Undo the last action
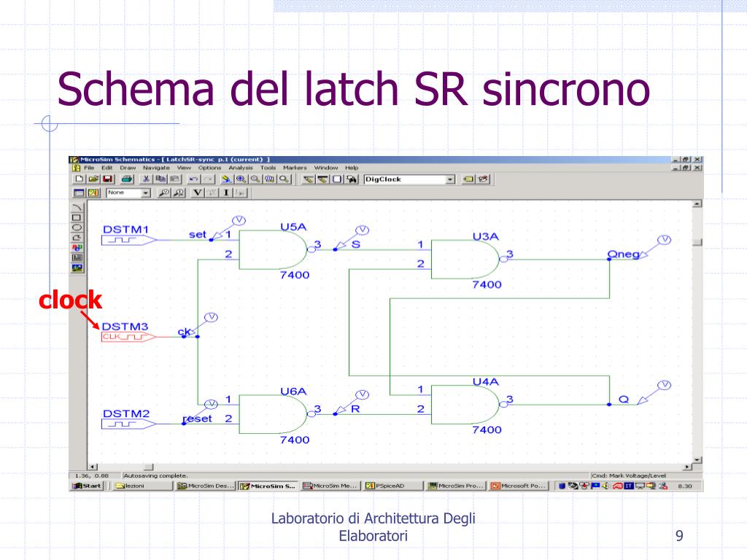Viewport: 747px width, 560px height. 193,179
